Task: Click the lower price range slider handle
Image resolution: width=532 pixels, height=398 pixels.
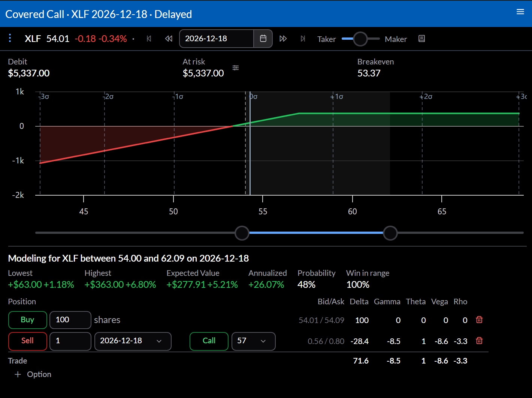Action: pos(242,233)
